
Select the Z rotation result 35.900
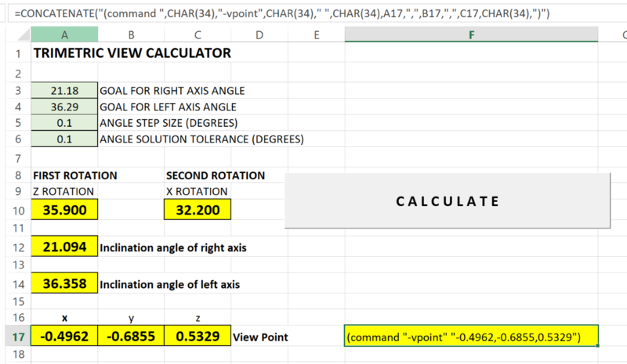click(65, 210)
